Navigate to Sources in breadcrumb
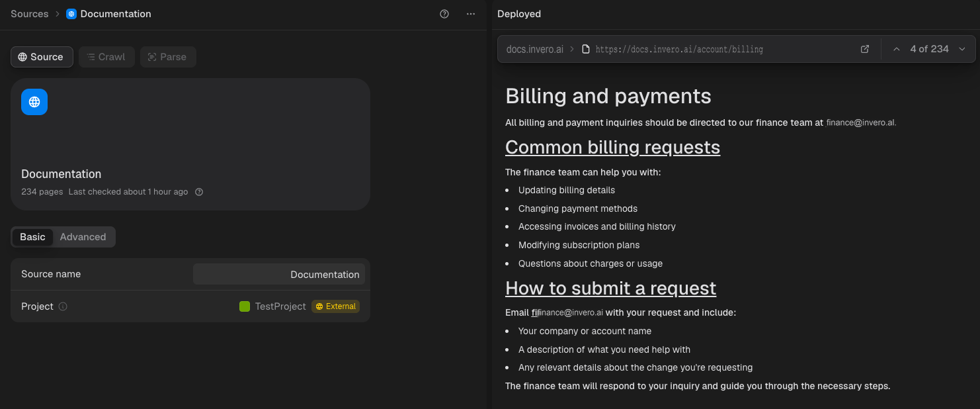The width and height of the screenshot is (980, 409). pos(30,14)
